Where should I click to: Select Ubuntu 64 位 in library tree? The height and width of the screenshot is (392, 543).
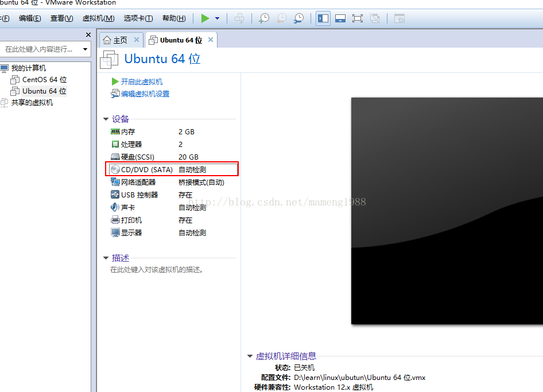coord(44,91)
